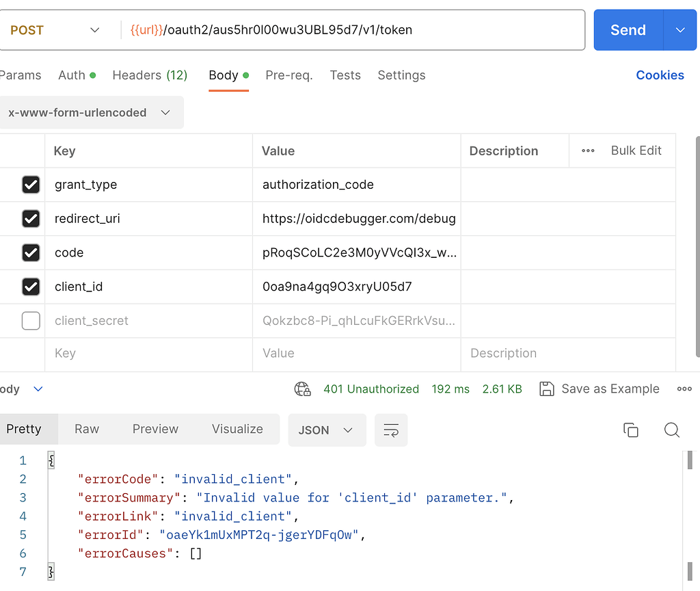Screen dimensions: 700x591
Task: Send the token request
Action: (x=628, y=30)
